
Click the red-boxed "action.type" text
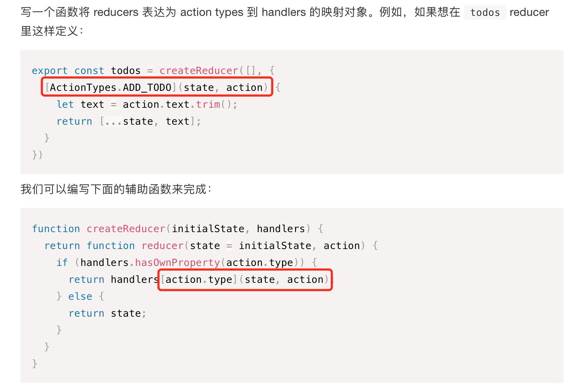199,280
